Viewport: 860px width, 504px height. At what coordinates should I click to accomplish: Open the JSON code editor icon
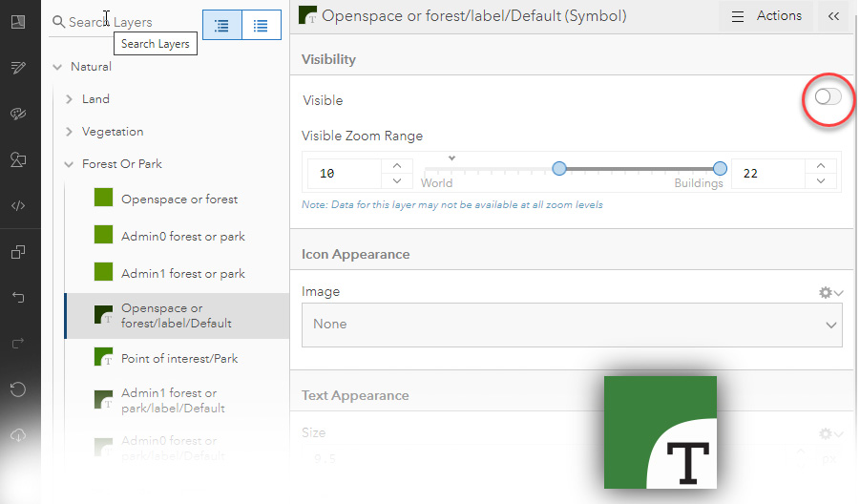(18, 205)
